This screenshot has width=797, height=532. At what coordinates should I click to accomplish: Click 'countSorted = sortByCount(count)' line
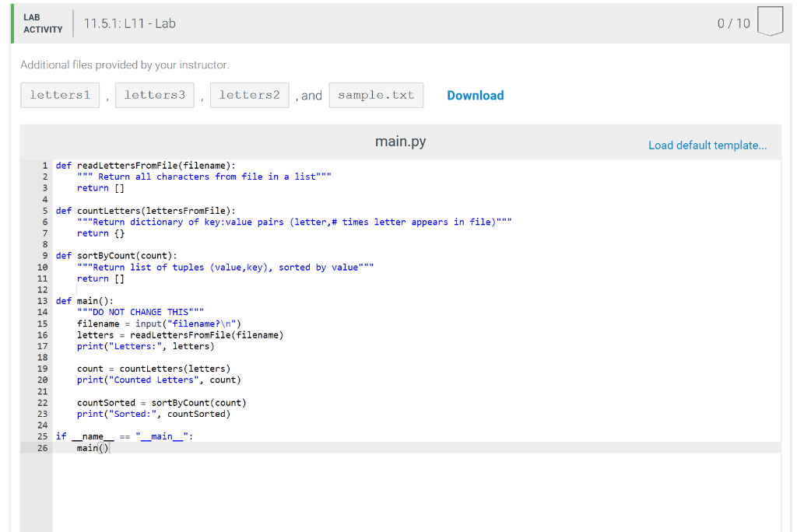[161, 402]
